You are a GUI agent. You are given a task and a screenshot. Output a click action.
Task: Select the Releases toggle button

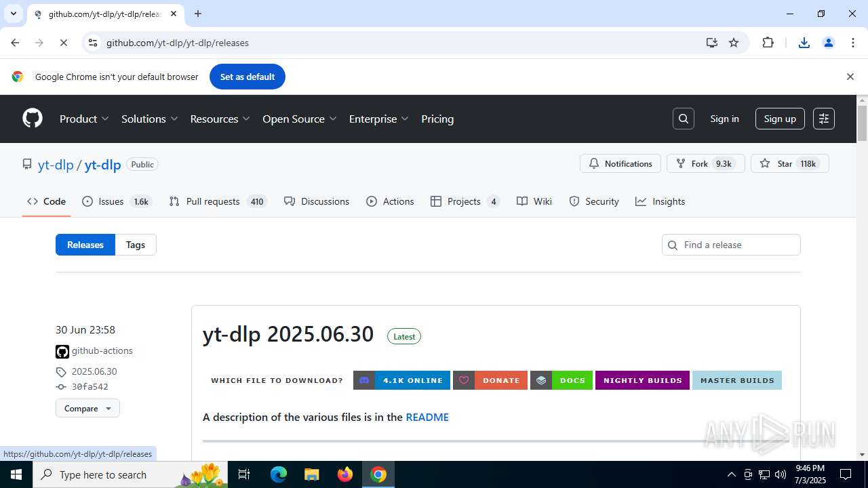(x=85, y=245)
